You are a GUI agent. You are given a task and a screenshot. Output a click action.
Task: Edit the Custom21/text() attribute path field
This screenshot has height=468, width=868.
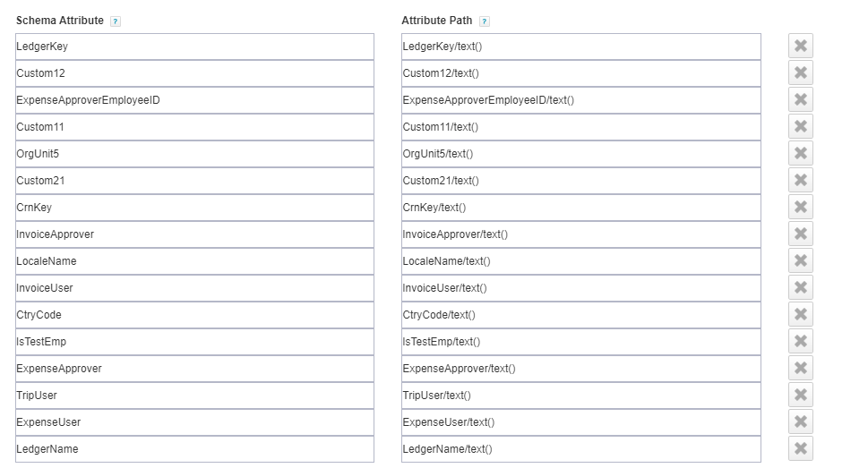point(580,181)
